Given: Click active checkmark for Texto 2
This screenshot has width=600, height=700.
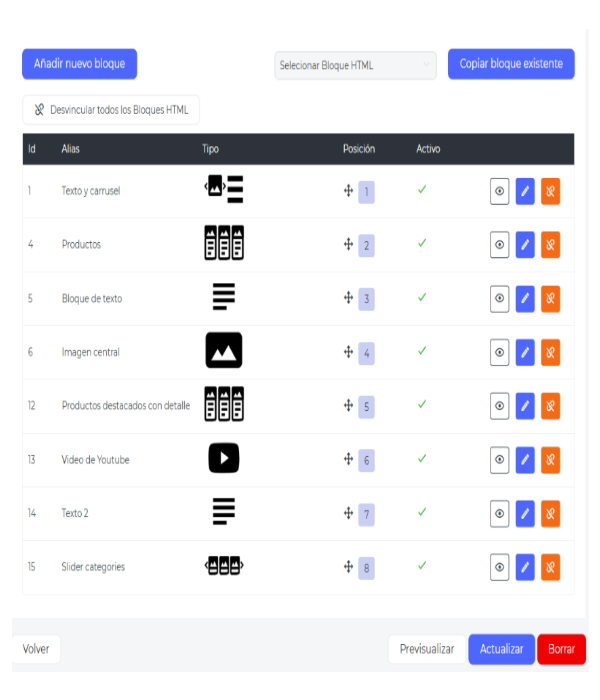Looking at the screenshot, I should click(x=422, y=512).
